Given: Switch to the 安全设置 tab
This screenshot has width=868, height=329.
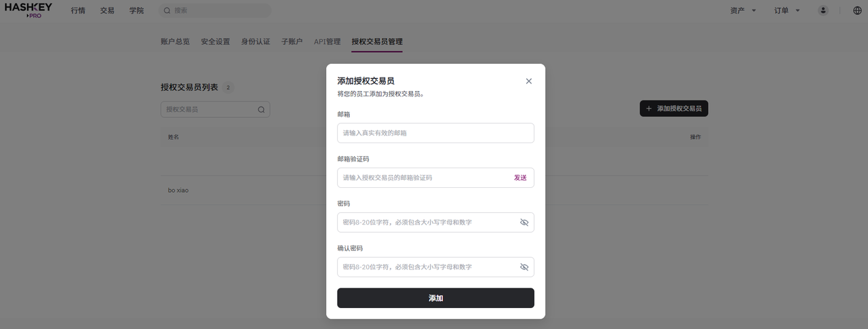Looking at the screenshot, I should pyautogui.click(x=216, y=41).
